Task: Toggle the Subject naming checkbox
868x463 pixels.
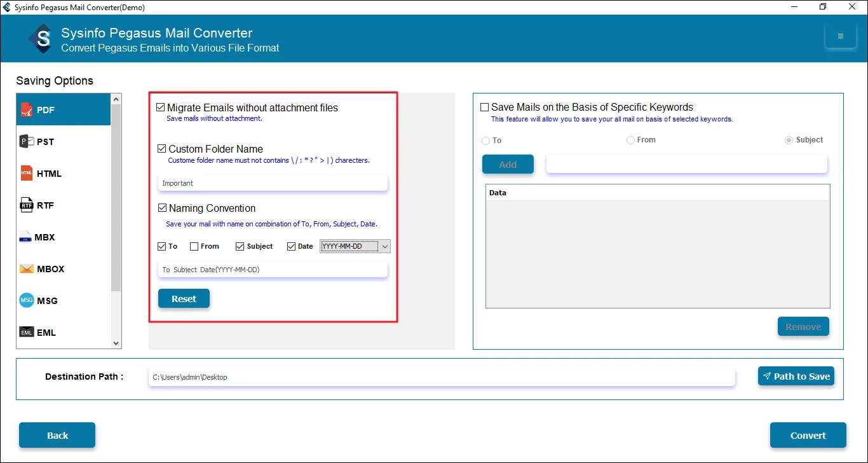Action: pos(240,246)
